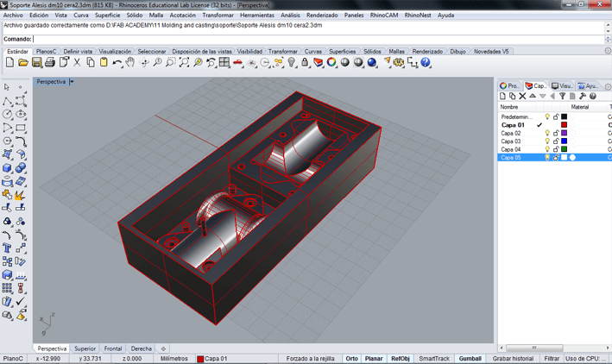The image size is (612, 364).
Task: Open Options with the gear icon in toolbar
Action: tap(399, 62)
